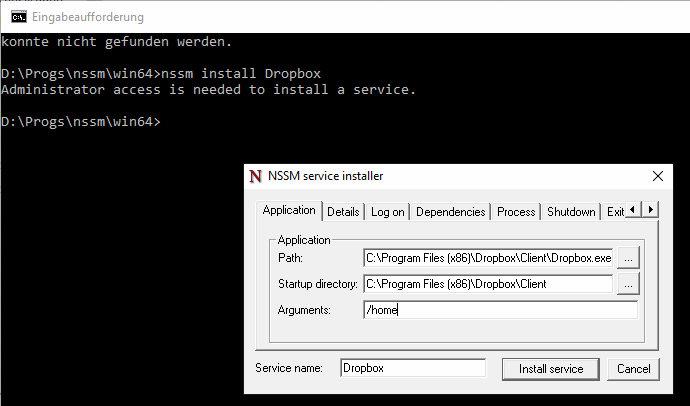This screenshot has width=690, height=406.
Task: Browse for application path with ... button
Action: pos(628,258)
